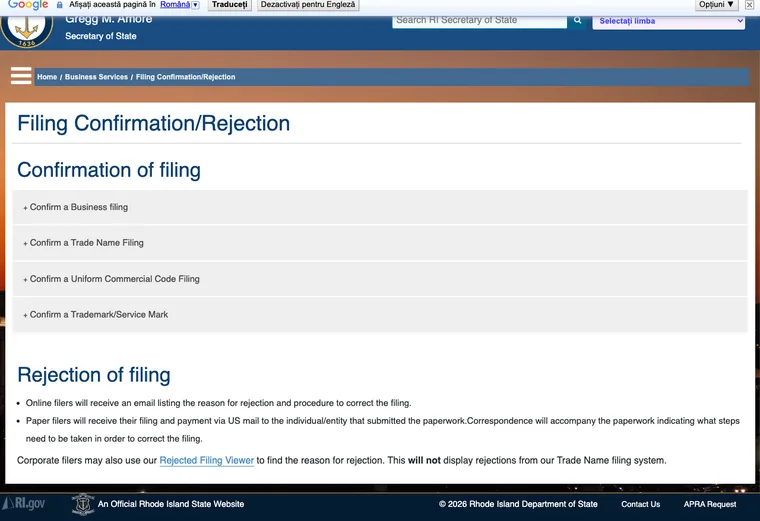
Task: Click Dezactivați pentru Engleză button
Action: click(x=308, y=4)
